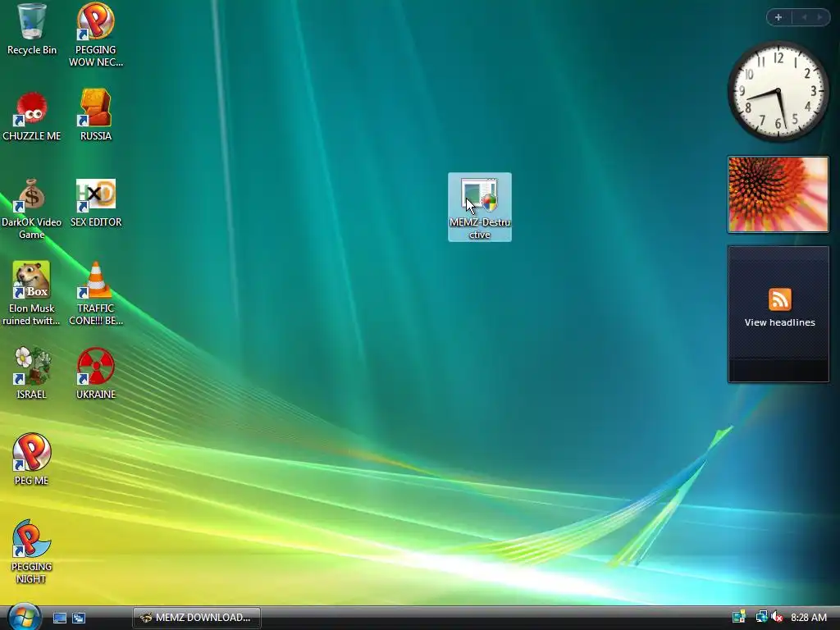Click View headlines in feed gadget
840x630 pixels.
point(779,322)
